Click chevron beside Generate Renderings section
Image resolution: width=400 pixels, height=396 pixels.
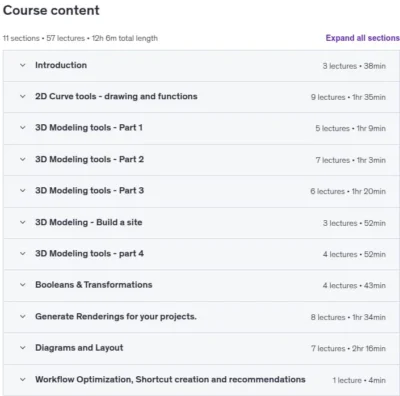(x=23, y=317)
